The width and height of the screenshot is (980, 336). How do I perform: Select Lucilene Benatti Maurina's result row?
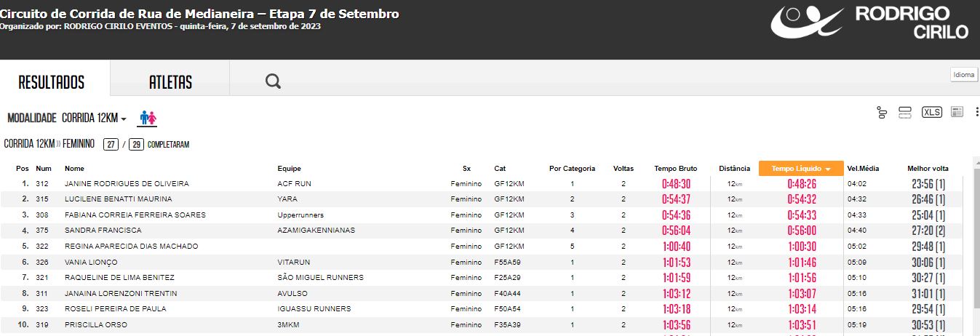pos(486,199)
